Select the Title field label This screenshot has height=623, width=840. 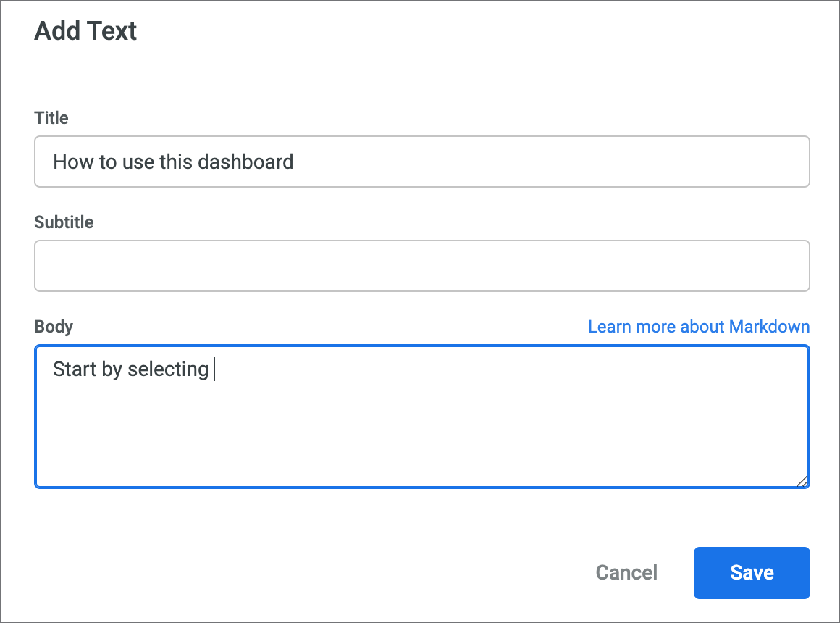50,117
